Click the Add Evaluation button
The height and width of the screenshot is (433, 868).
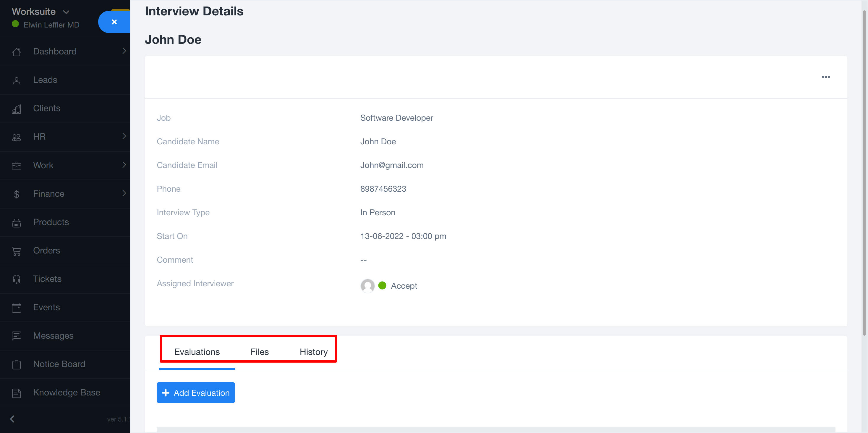[195, 392]
